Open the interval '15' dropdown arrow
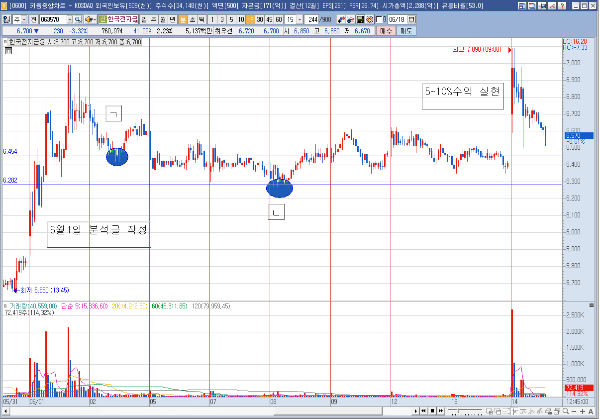This screenshot has width=600, height=419. pyautogui.click(x=300, y=20)
